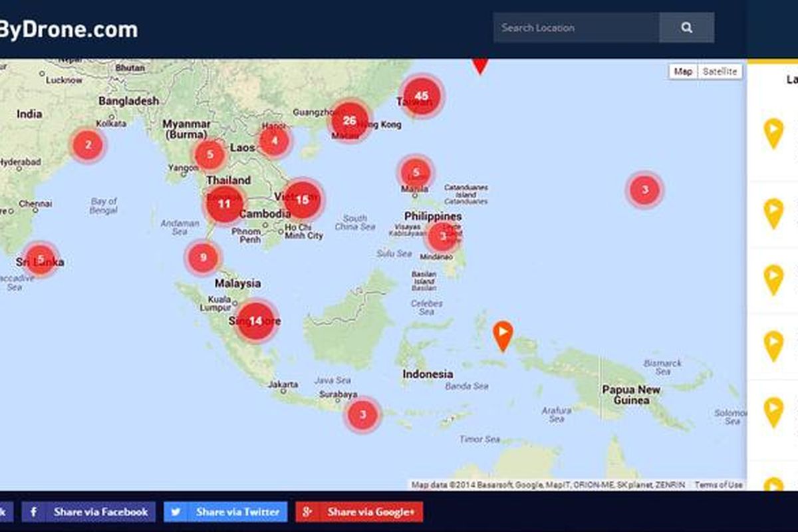This screenshot has width=798, height=532.
Task: Click the red marker at top of map
Action: 479,65
